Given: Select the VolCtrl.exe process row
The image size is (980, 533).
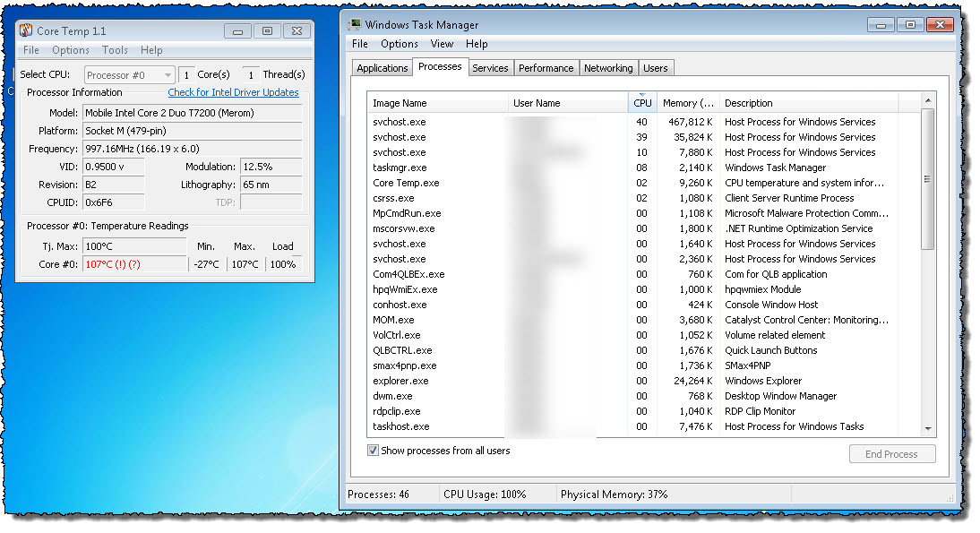Looking at the screenshot, I should point(632,335).
